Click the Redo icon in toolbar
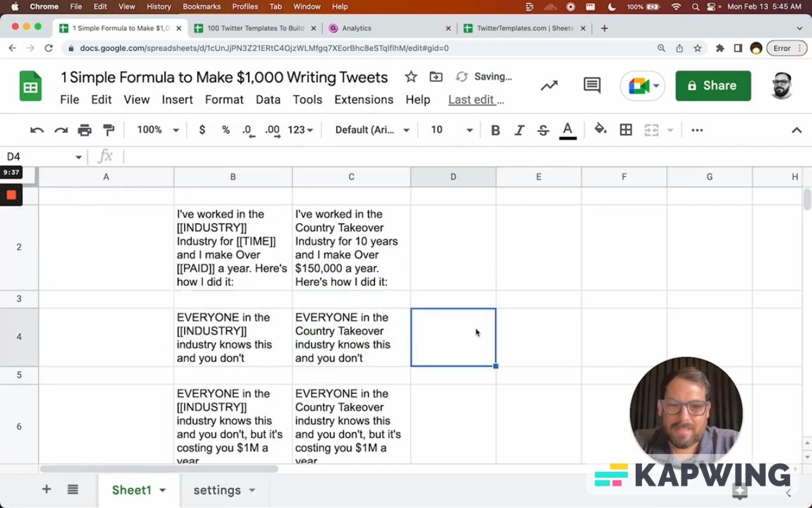 61,130
